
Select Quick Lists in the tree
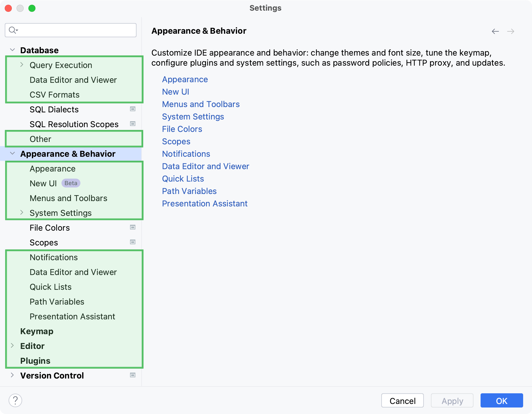[x=51, y=287]
